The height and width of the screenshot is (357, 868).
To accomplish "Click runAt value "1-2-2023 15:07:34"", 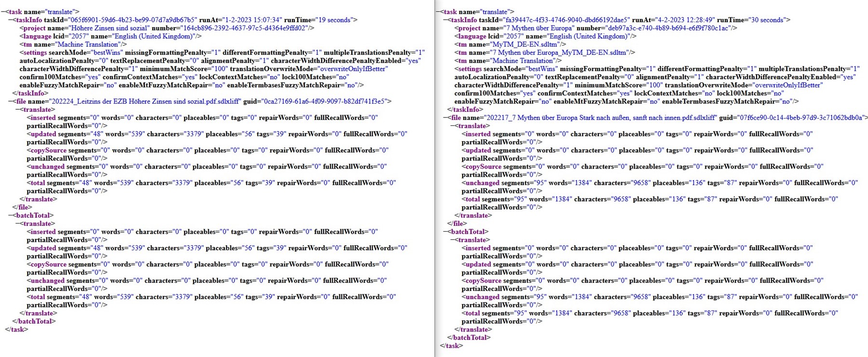I will click(x=252, y=20).
